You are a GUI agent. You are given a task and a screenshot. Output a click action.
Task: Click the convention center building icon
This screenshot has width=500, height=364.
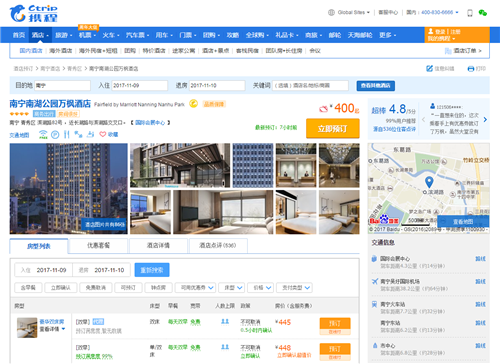point(374,259)
